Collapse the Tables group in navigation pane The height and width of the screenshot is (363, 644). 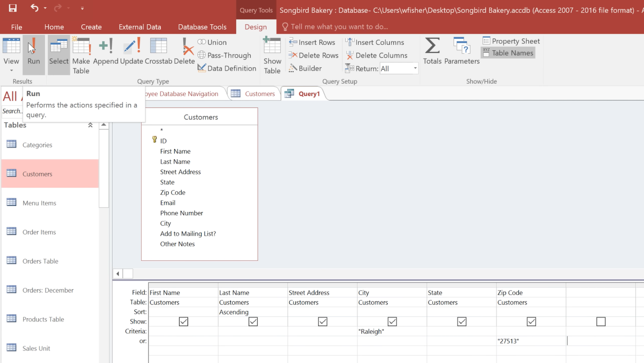pos(90,125)
